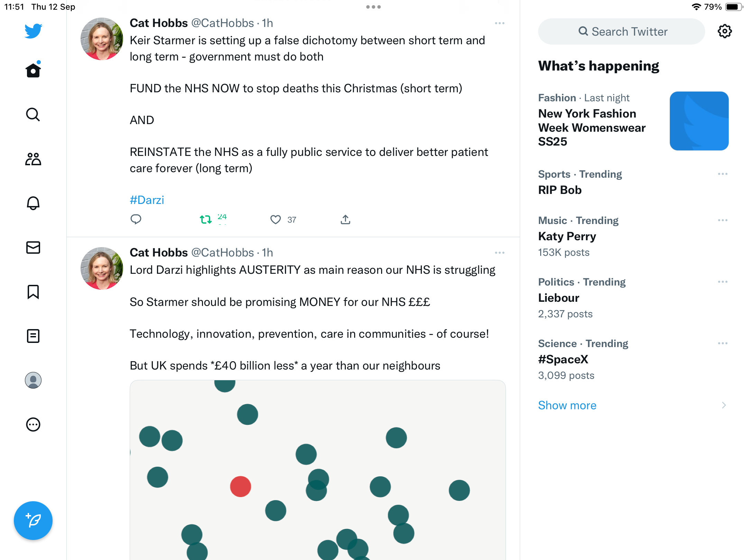The width and height of the screenshot is (747, 560).
Task: Open the #Darzi hashtag link
Action: (147, 200)
